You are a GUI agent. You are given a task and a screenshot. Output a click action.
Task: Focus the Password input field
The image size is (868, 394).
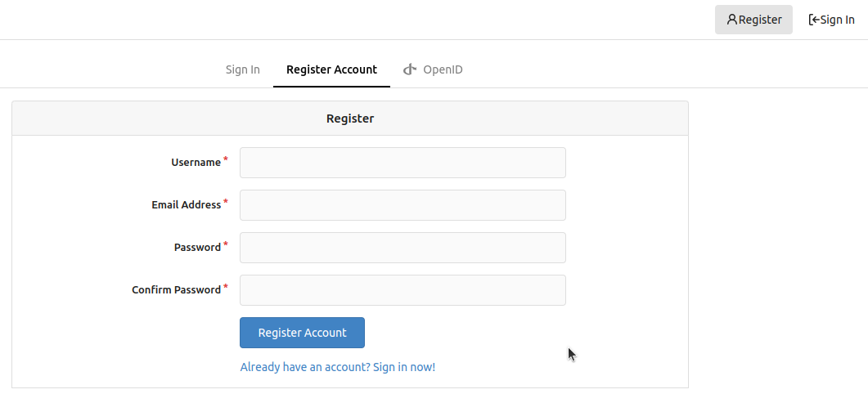[403, 248]
